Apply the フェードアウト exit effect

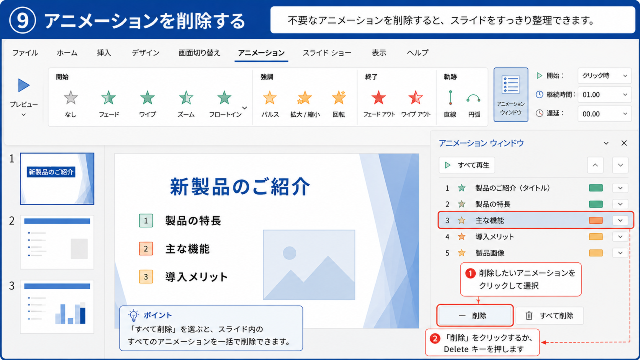(379, 98)
